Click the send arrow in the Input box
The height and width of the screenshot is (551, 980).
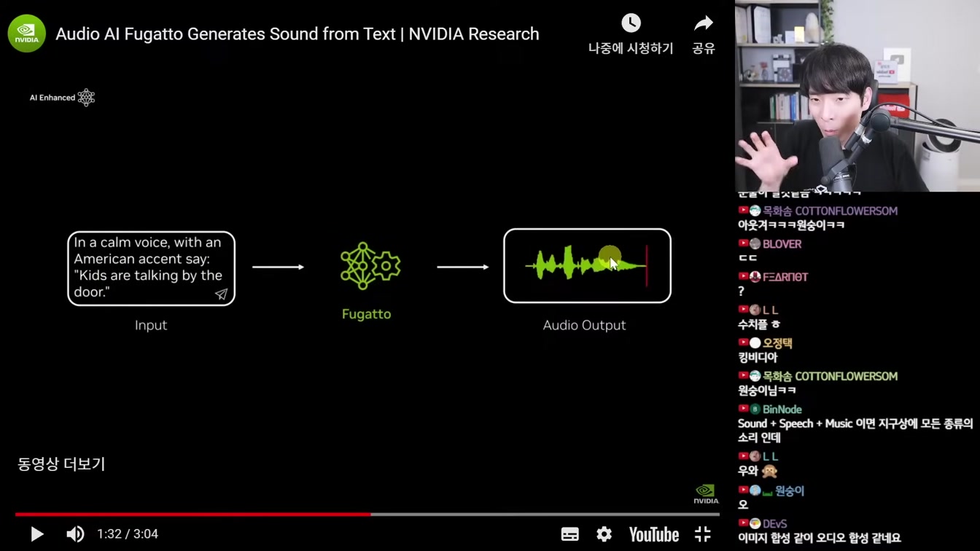(221, 294)
